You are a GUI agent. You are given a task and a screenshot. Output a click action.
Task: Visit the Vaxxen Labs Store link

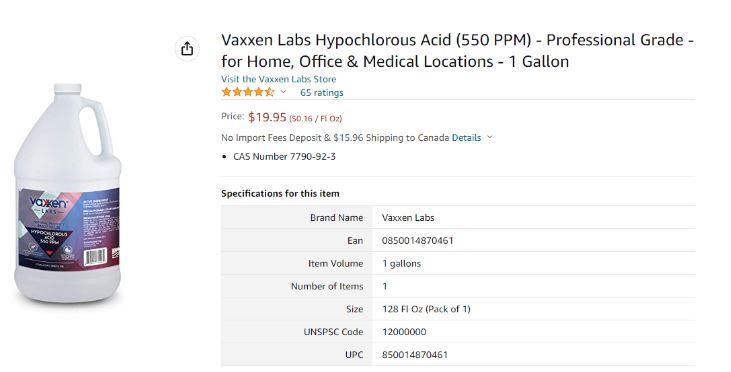coord(278,79)
